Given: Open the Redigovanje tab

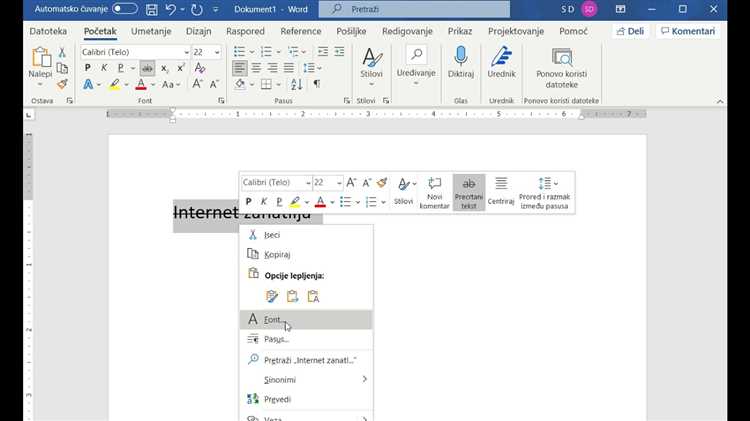Looking at the screenshot, I should [x=407, y=31].
